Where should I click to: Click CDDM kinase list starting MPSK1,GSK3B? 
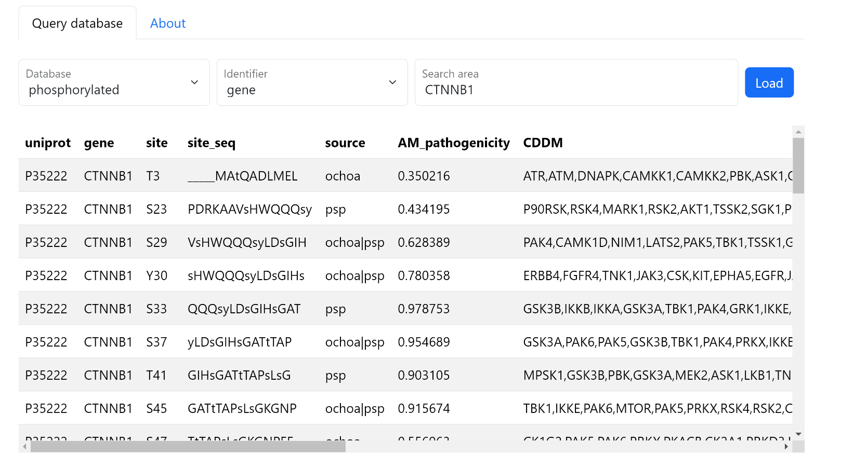657,375
